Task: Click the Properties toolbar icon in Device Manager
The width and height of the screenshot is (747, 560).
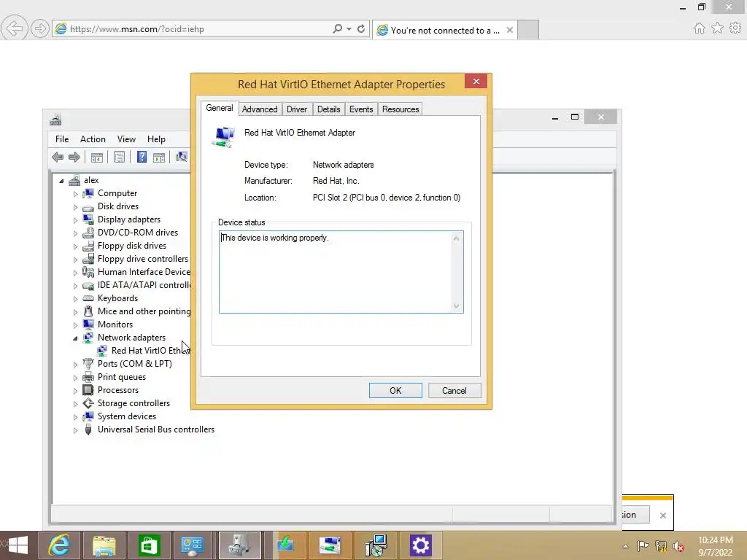Action: pyautogui.click(x=119, y=157)
